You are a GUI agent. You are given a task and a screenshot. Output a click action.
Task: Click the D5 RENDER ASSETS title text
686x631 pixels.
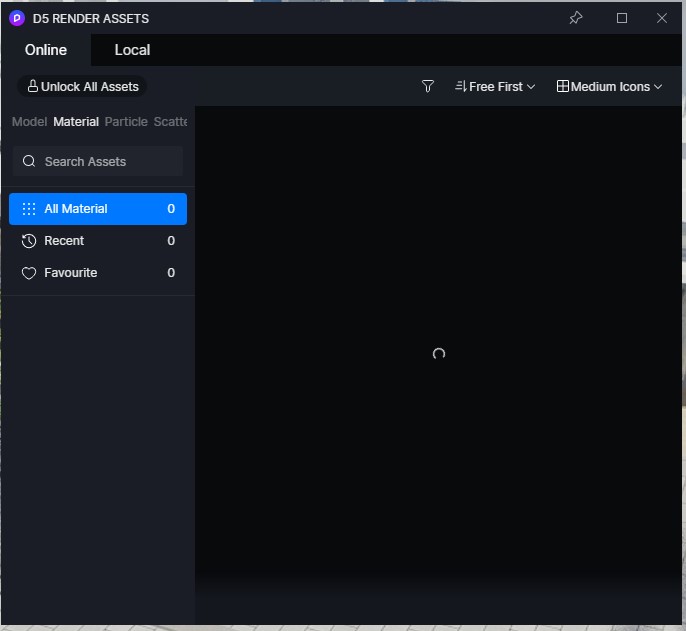click(x=91, y=19)
